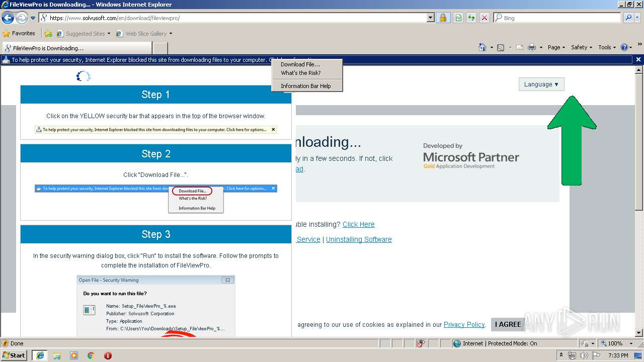Click the Home icon in command bar
The height and width of the screenshot is (362, 644).
click(x=482, y=47)
